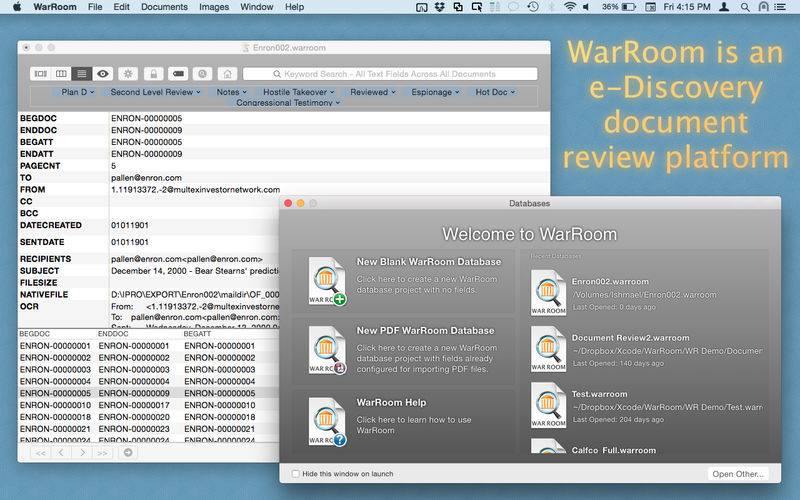
Task: Go to next record arrow
Action: coord(82,453)
